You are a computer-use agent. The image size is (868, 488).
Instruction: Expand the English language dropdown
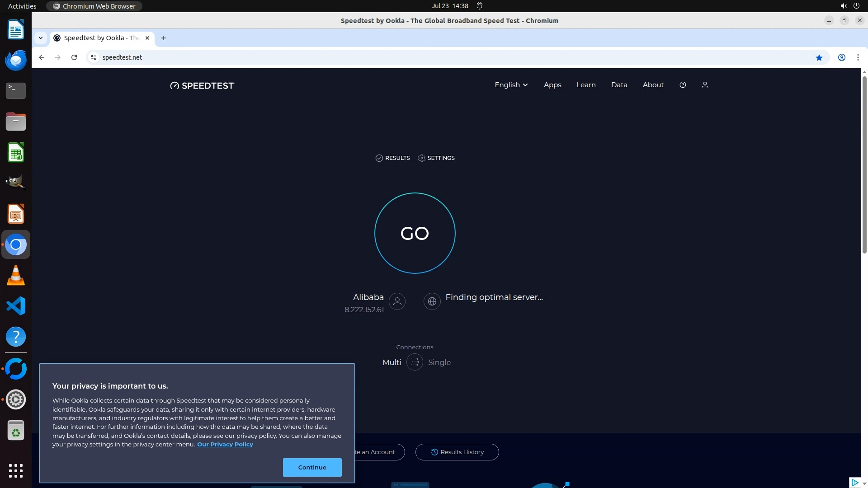tap(511, 85)
